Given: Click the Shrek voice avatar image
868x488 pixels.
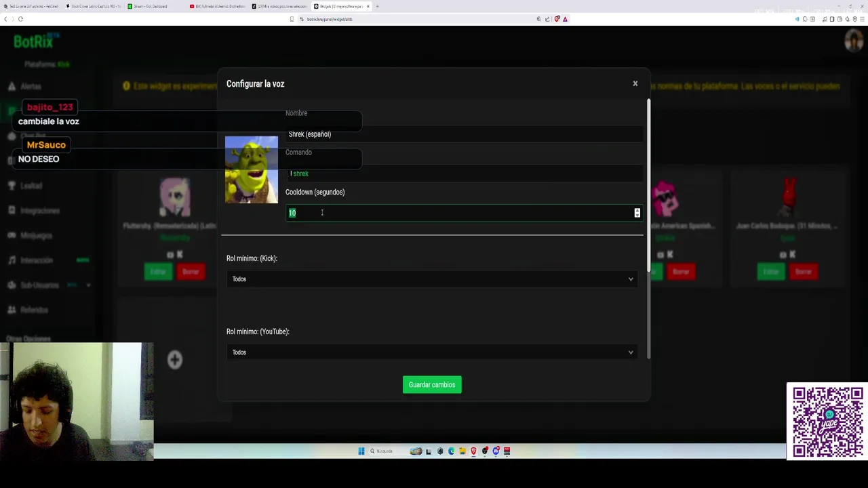Looking at the screenshot, I should (252, 169).
